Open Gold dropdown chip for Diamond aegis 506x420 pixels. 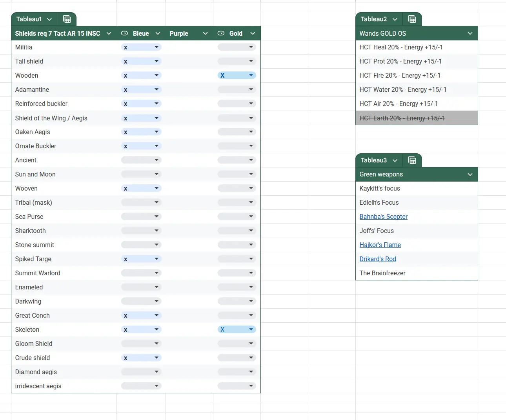237,372
